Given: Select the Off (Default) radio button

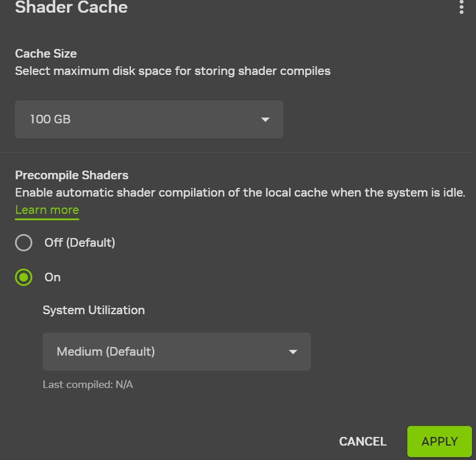Looking at the screenshot, I should point(24,243).
